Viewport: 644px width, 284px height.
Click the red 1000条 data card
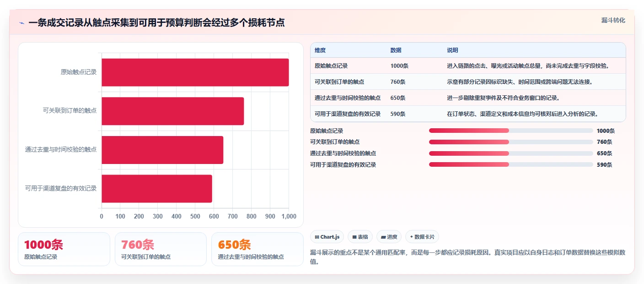(64, 249)
